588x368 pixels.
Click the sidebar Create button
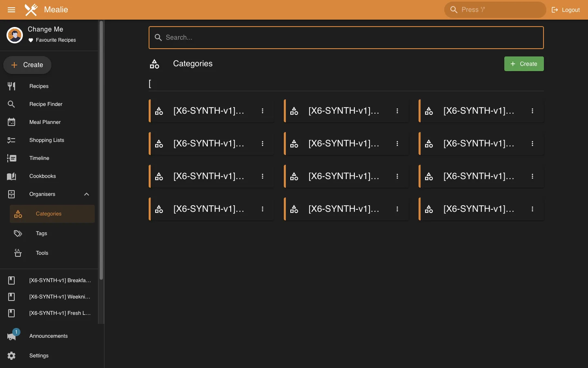click(x=27, y=65)
